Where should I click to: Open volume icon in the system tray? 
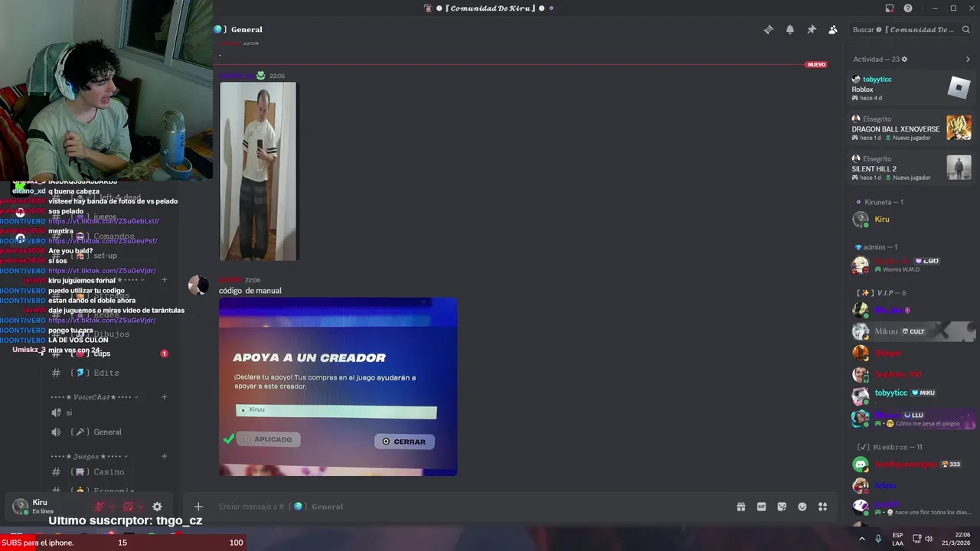point(929,539)
